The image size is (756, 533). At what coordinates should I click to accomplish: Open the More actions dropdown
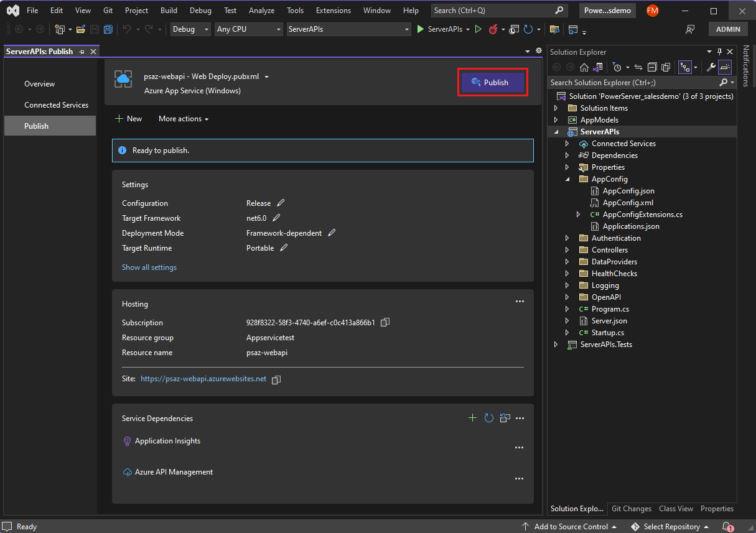(183, 118)
